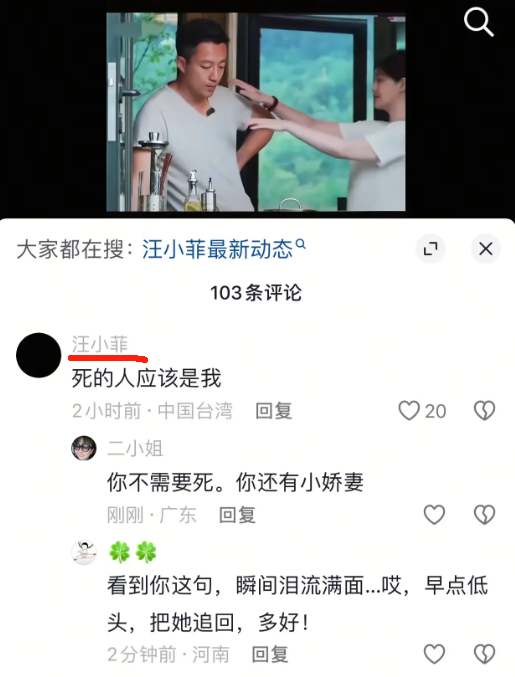Viewport: 515px width, 677px height.
Task: Tap the video frame to play or pause
Action: 256,112
